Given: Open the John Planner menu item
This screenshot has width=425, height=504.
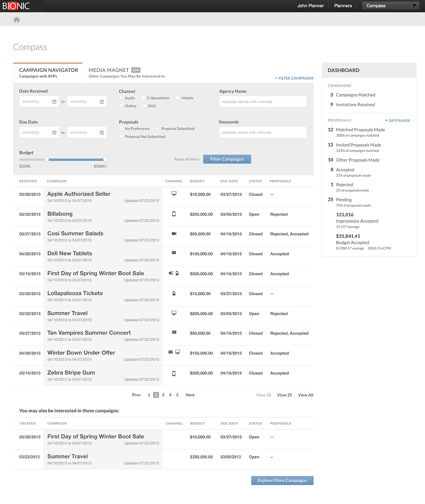Looking at the screenshot, I should 311,6.
